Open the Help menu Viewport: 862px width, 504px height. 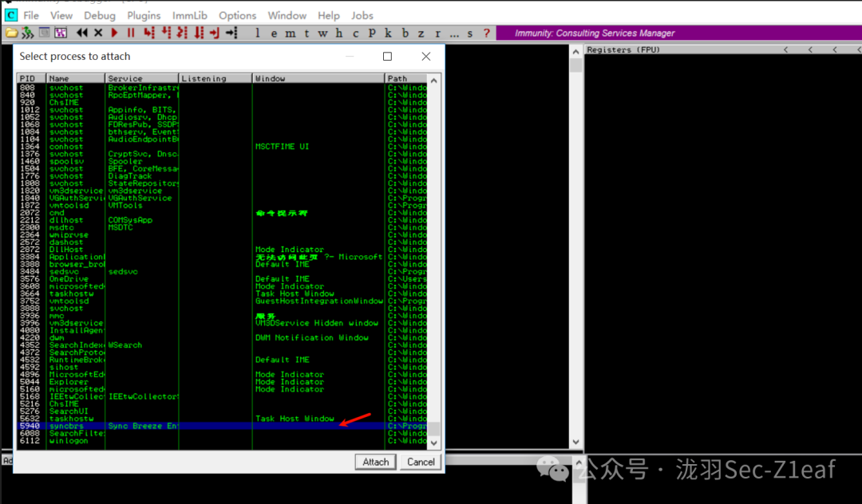[329, 15]
